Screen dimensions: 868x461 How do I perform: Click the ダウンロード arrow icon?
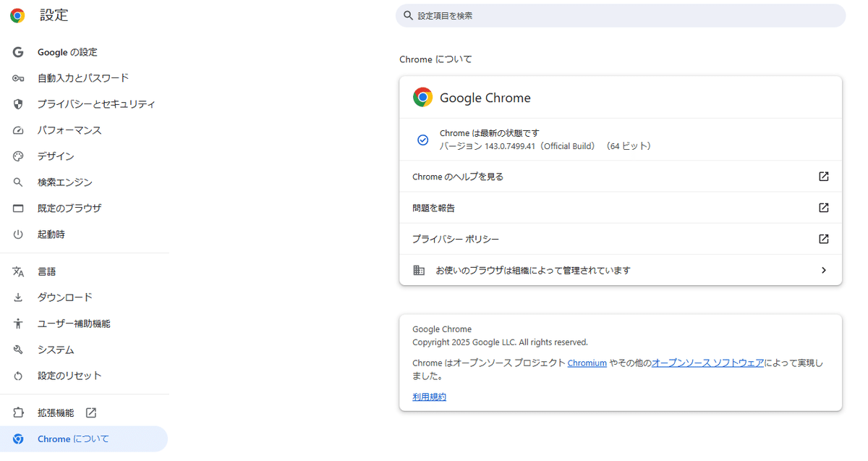(x=18, y=297)
